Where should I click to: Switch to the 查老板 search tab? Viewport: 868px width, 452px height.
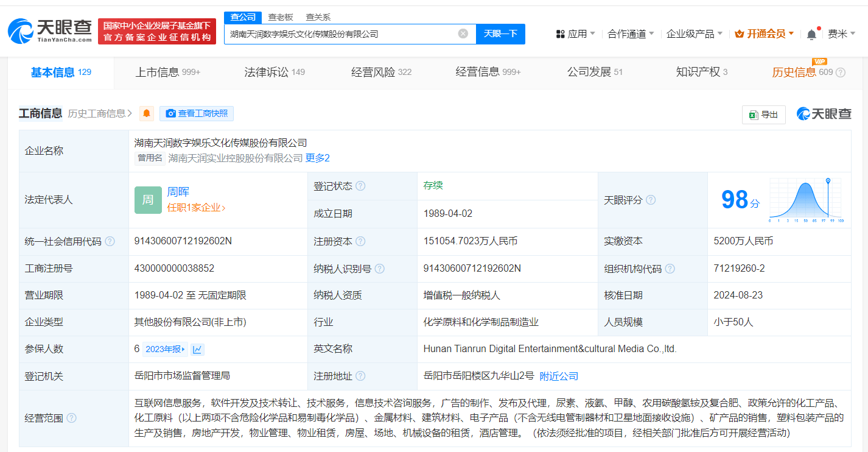[281, 17]
